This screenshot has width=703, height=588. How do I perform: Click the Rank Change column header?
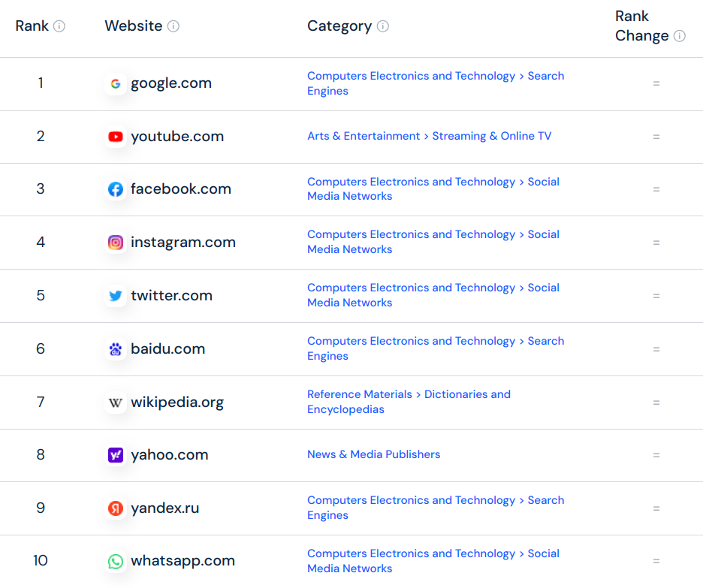[x=641, y=26]
